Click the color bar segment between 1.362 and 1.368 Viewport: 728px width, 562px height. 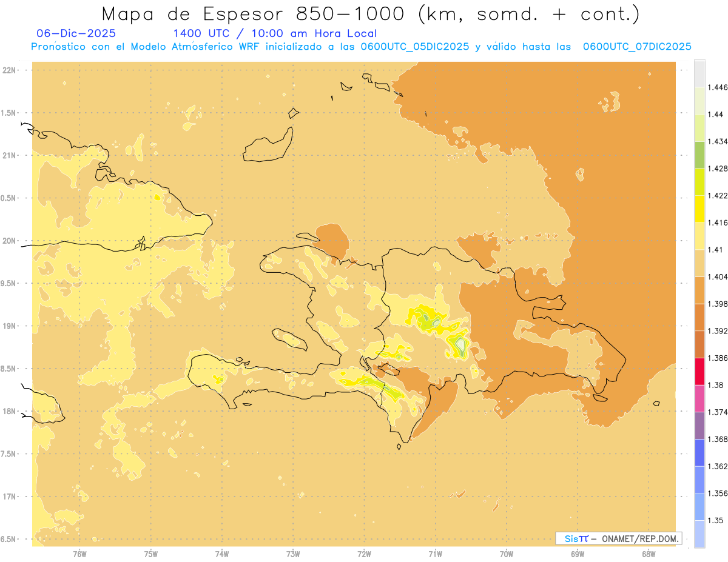tap(699, 453)
